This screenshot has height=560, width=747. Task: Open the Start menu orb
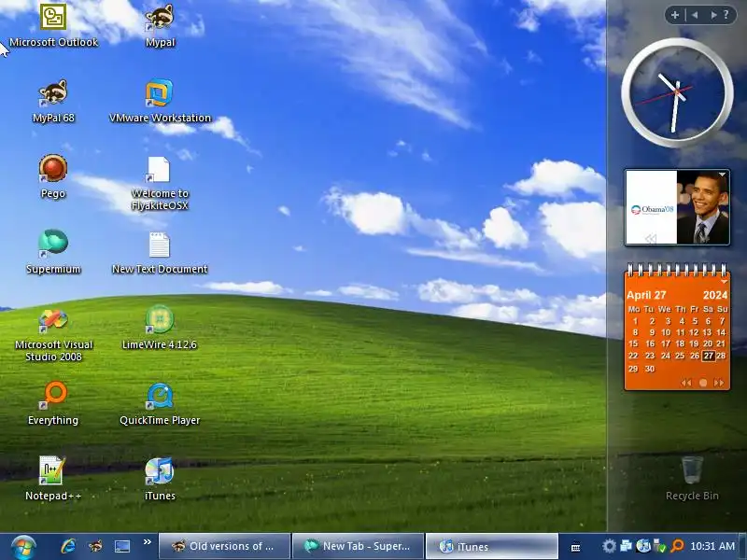click(x=23, y=547)
